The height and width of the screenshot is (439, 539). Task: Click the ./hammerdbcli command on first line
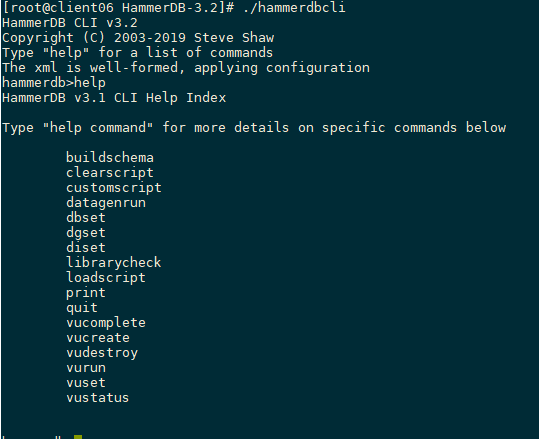294,8
